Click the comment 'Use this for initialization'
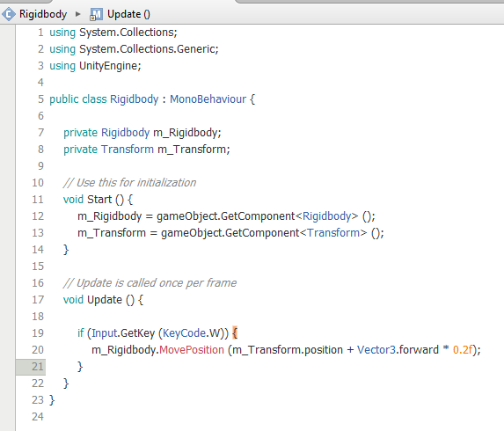This screenshot has width=504, height=431. 129,183
